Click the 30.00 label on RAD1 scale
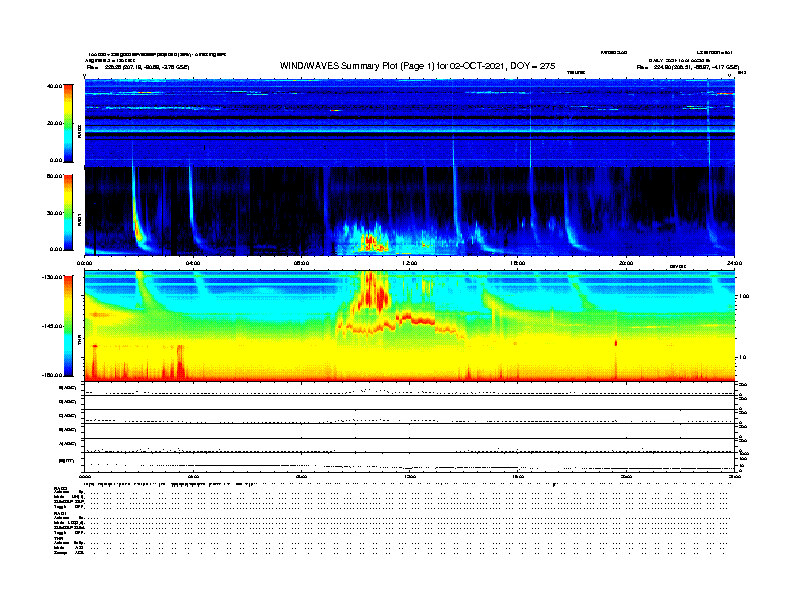Viewport: 792px width, 612px height. click(x=54, y=213)
